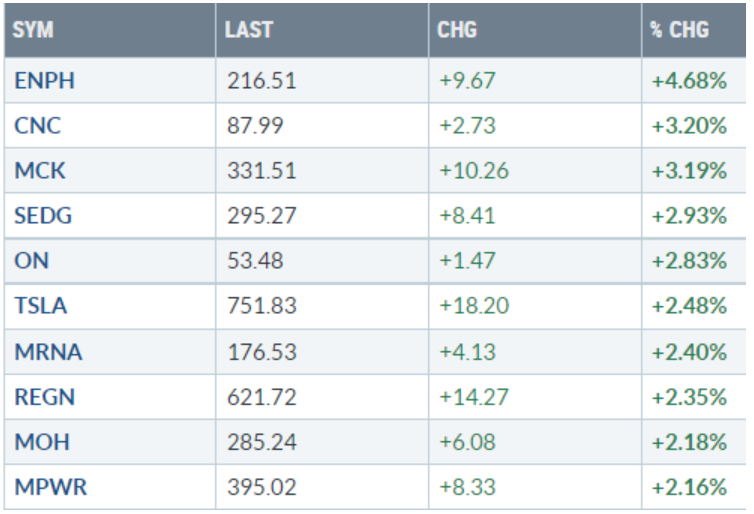Open the TSLA stock symbol link

click(x=41, y=306)
